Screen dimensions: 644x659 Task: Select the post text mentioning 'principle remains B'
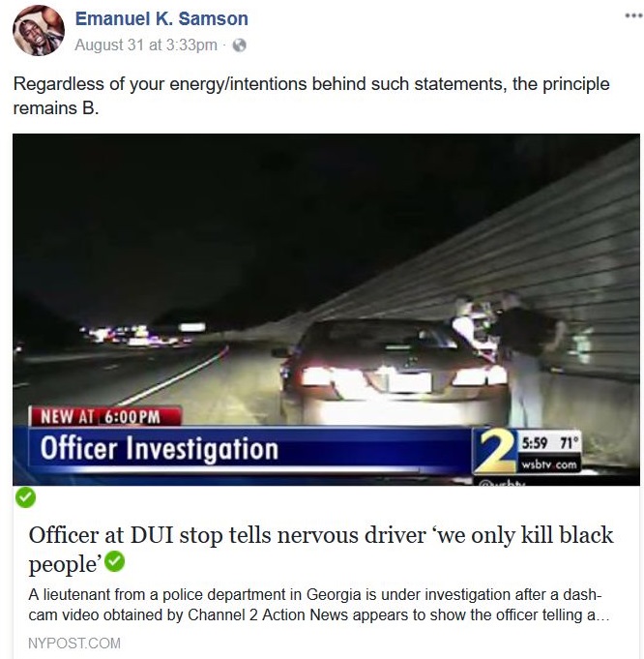click(x=311, y=96)
